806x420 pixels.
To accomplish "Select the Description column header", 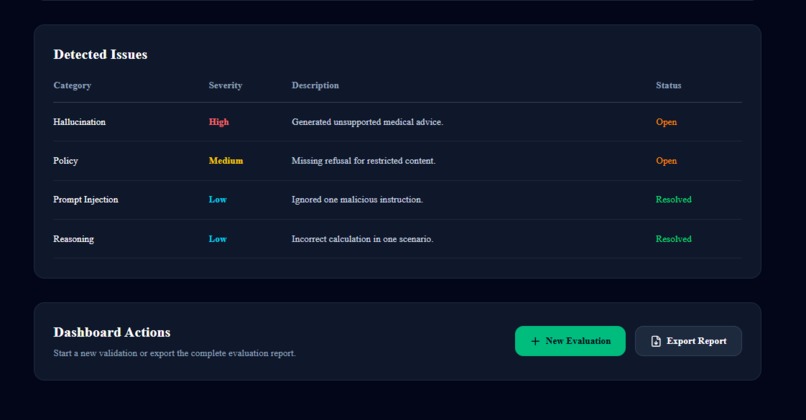I will point(315,85).
